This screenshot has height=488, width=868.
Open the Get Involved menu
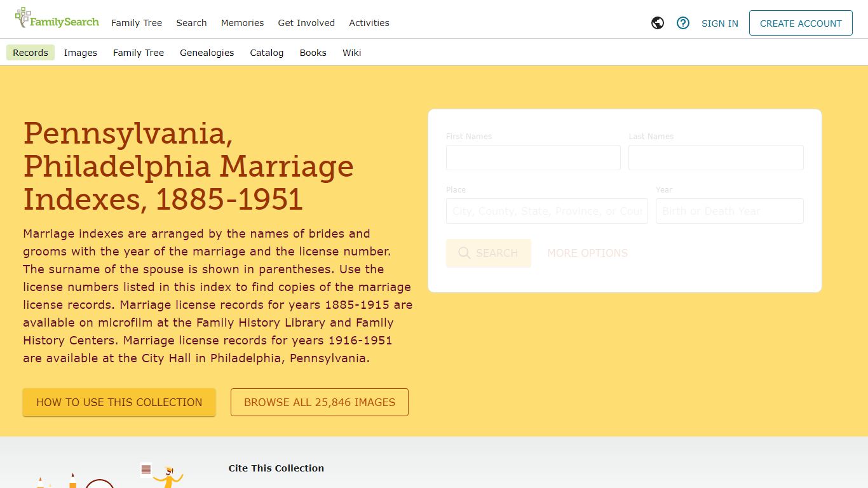point(306,23)
